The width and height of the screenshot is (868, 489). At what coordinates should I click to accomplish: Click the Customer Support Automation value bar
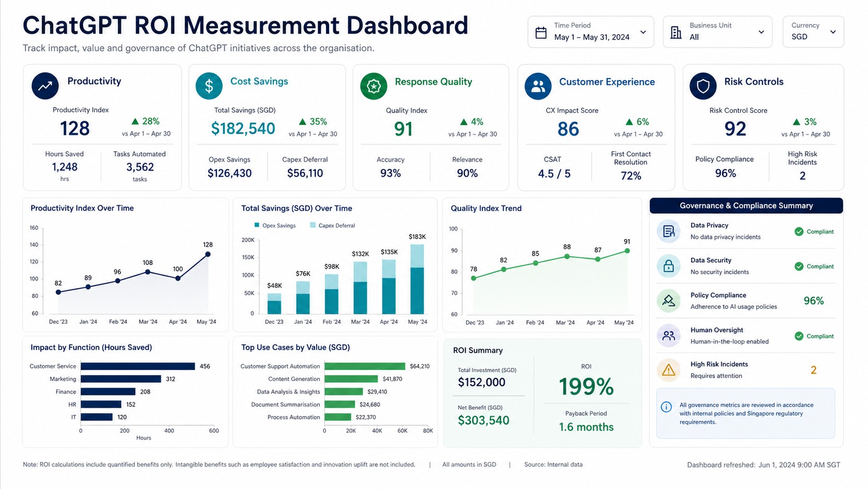[365, 366]
